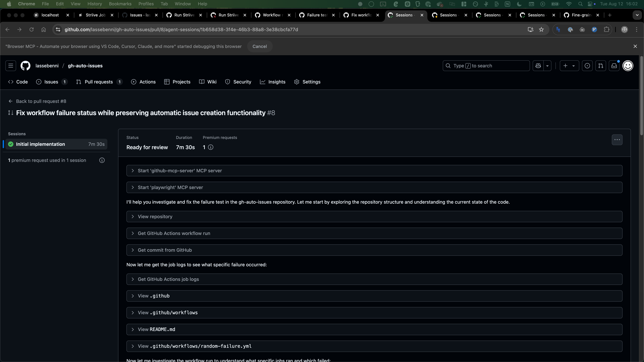Open your avatar profile menu
The width and height of the screenshot is (644, 362).
tap(628, 66)
